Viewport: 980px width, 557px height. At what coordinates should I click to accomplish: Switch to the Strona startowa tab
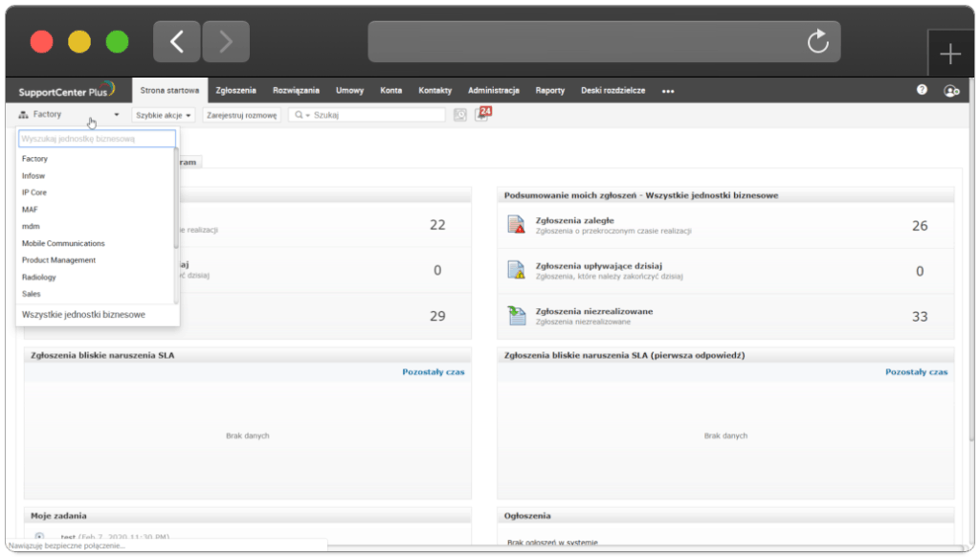point(169,91)
